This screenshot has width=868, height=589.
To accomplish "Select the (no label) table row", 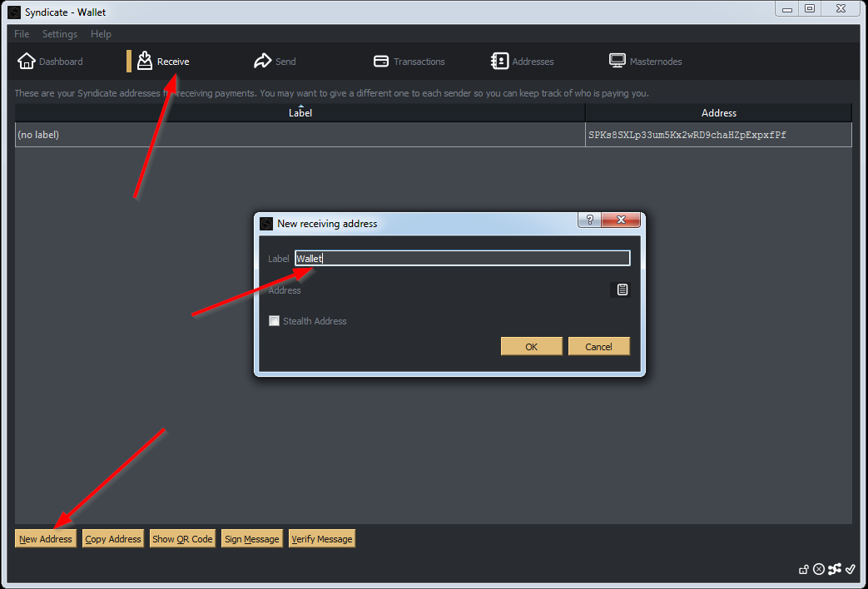I will pyautogui.click(x=300, y=135).
